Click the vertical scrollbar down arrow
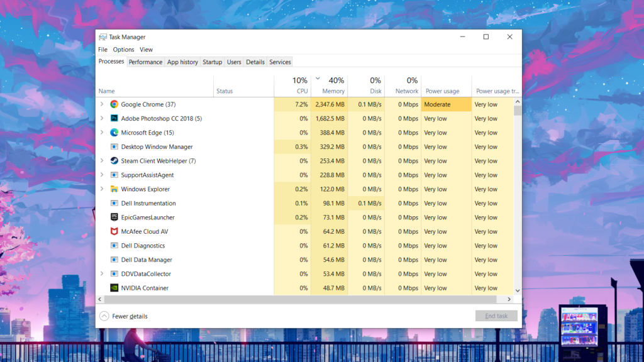 518,290
